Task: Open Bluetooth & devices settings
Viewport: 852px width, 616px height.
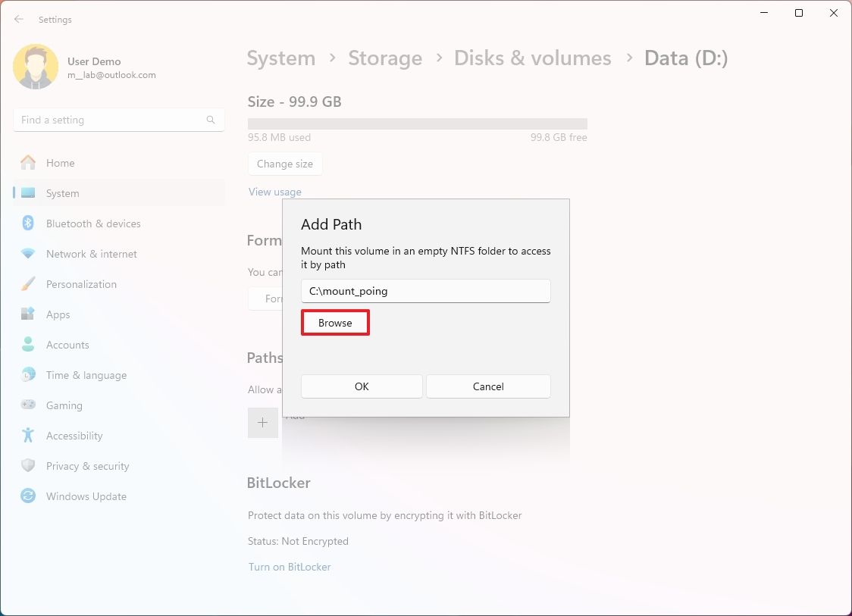Action: point(93,223)
